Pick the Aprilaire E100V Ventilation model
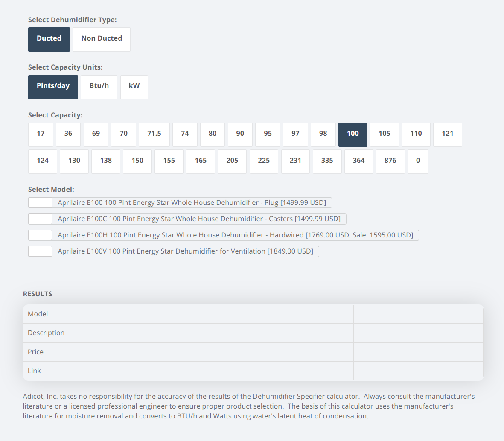 coord(40,251)
